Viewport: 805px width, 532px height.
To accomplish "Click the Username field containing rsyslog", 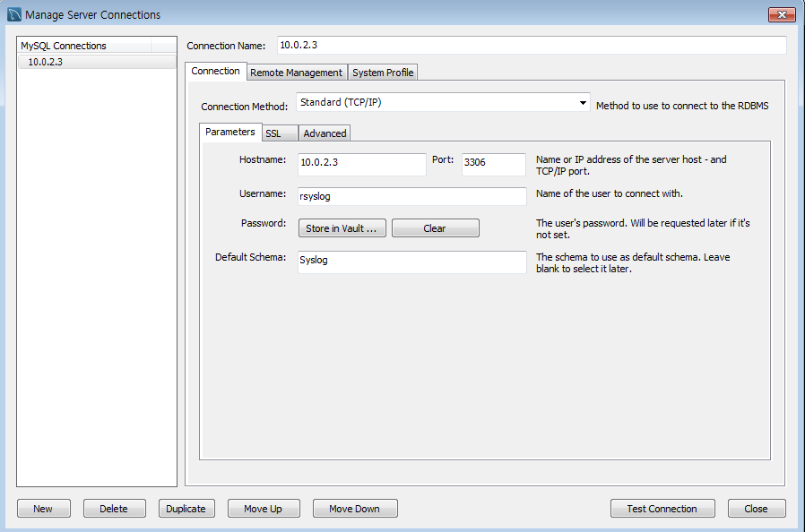I will click(x=411, y=196).
